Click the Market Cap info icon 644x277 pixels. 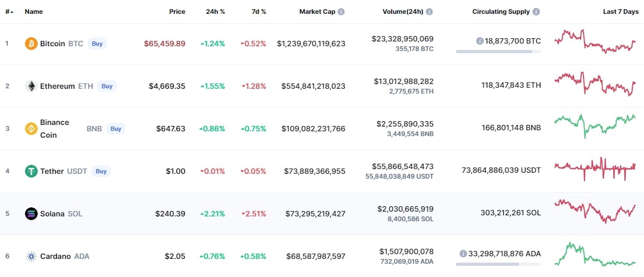pyautogui.click(x=341, y=12)
